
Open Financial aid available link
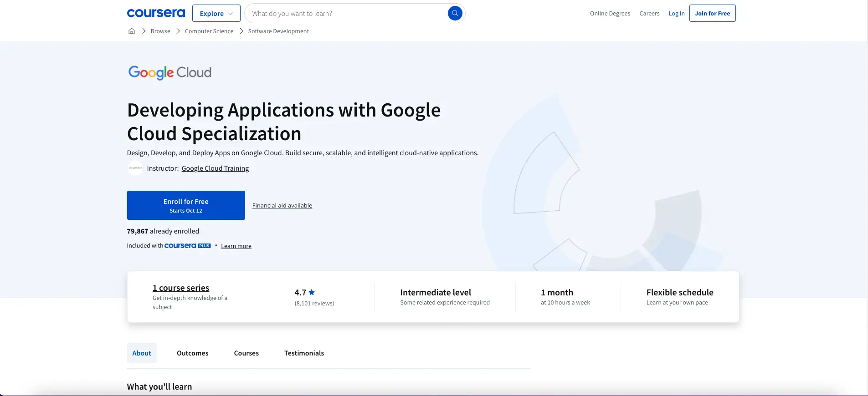(x=282, y=205)
